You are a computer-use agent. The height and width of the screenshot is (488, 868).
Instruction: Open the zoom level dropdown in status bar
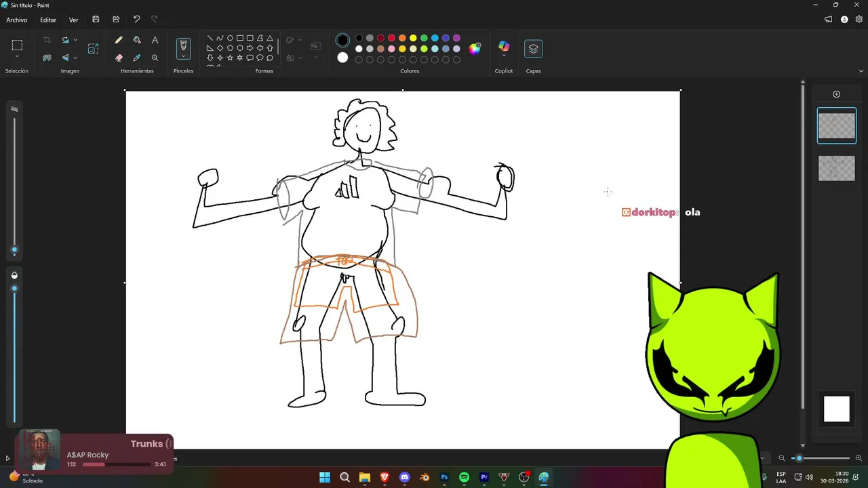click(762, 458)
